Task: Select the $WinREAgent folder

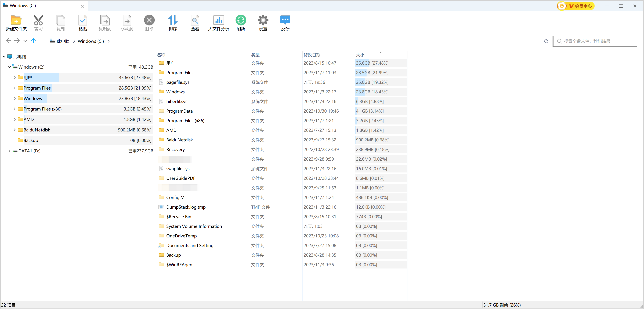Action: (x=180, y=264)
